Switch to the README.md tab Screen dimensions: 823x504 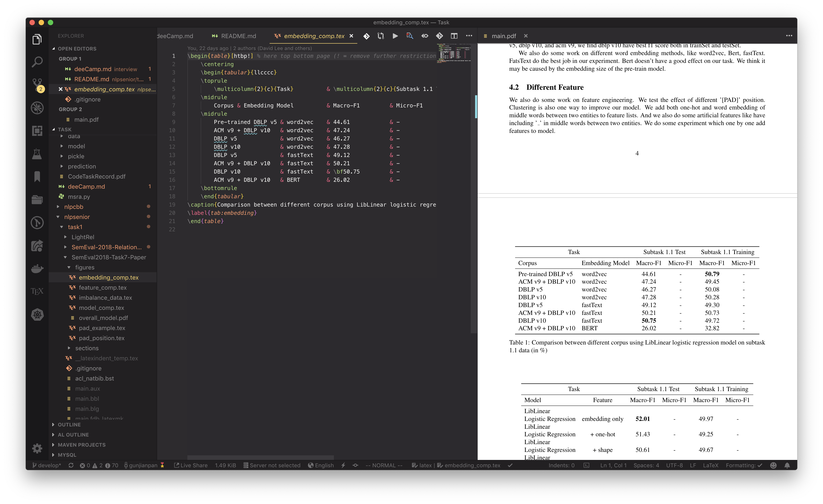point(234,36)
